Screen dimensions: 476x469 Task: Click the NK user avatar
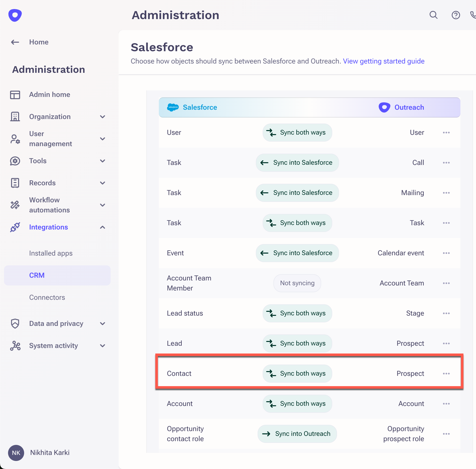pos(16,453)
